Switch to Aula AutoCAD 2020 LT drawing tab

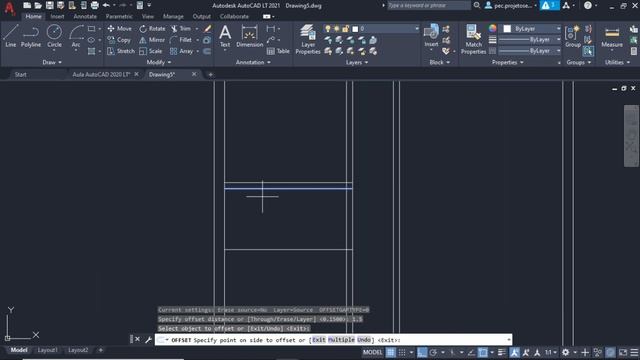(x=101, y=74)
